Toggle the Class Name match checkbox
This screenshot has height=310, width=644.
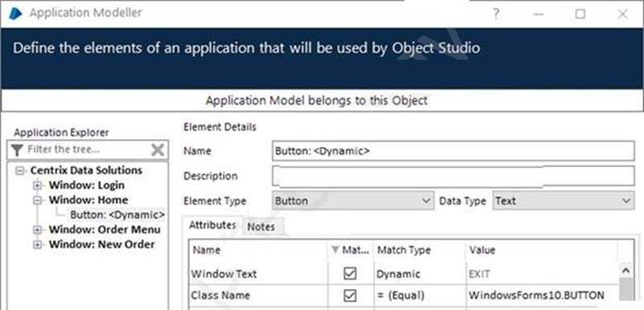[x=350, y=295]
